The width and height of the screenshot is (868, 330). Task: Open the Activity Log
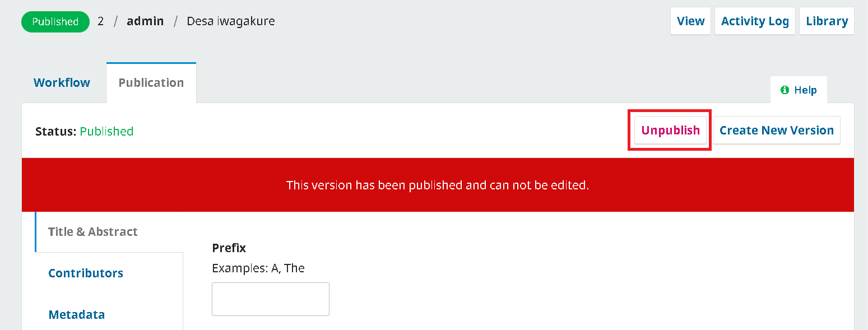(755, 21)
